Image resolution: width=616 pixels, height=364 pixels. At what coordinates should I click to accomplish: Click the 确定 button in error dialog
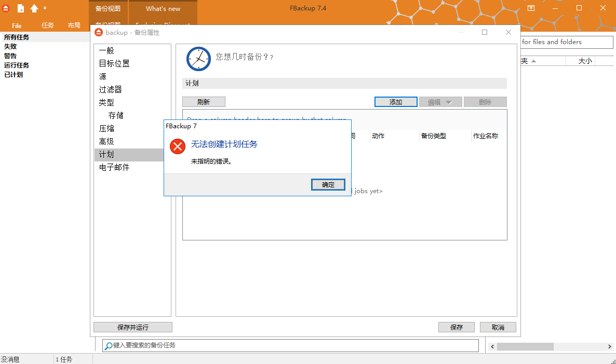click(x=328, y=184)
